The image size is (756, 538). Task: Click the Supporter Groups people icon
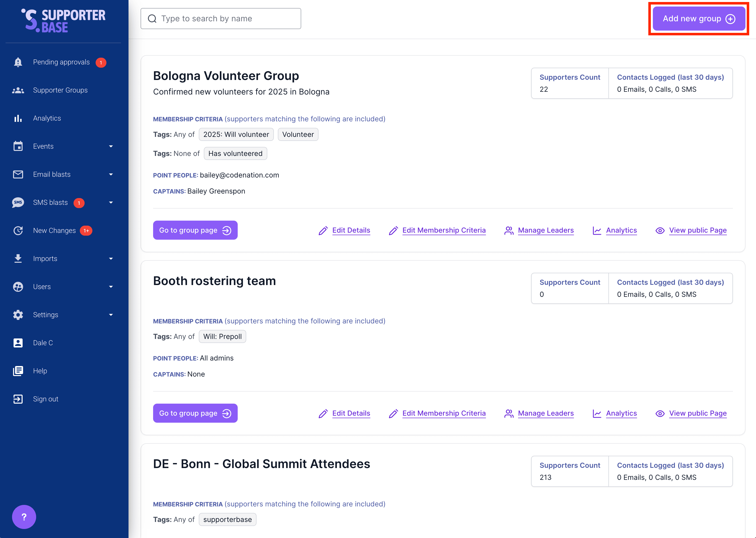(18, 90)
